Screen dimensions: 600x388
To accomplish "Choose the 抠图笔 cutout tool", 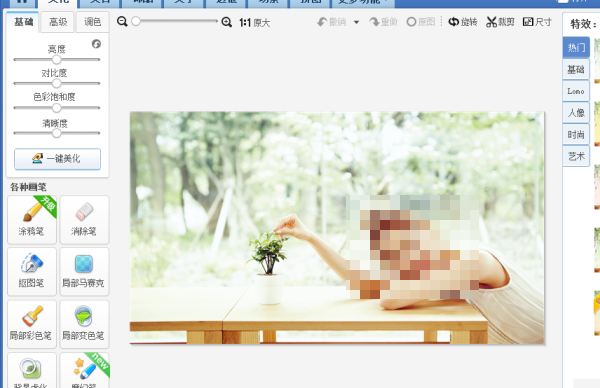I will [32, 272].
